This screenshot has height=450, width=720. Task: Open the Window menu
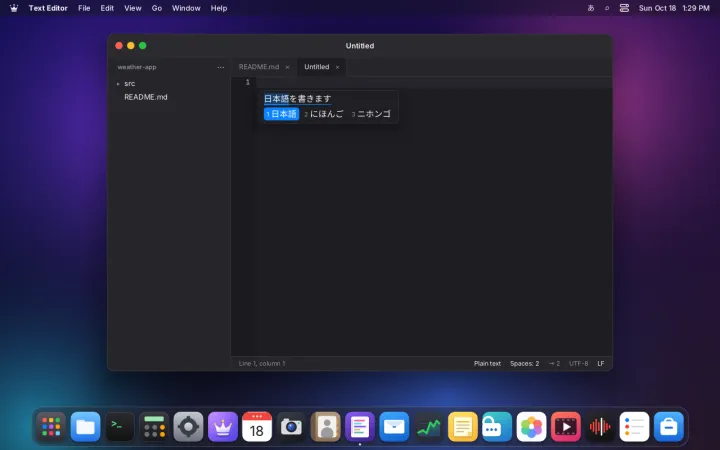tap(186, 8)
